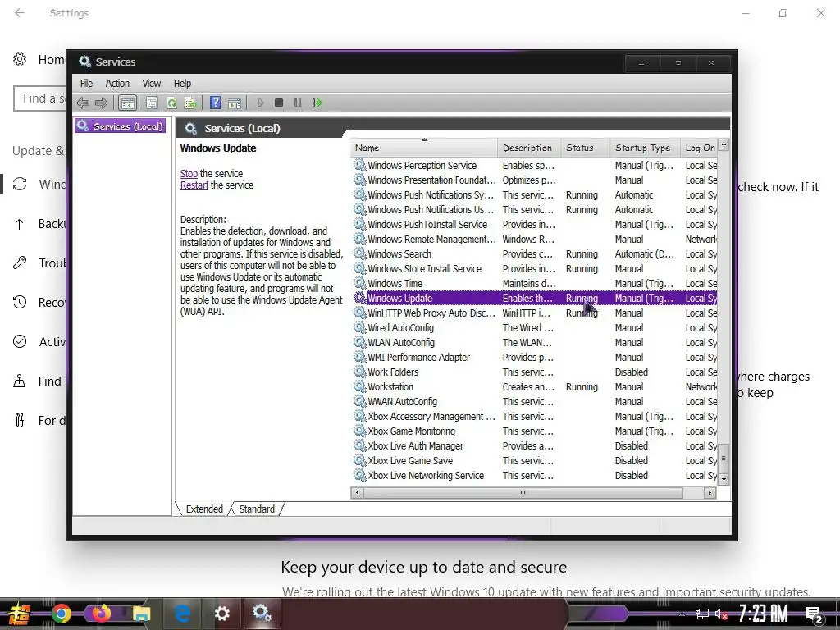Viewport: 840px width, 630px height.
Task: Open Firefox from the taskbar
Action: 101,614
